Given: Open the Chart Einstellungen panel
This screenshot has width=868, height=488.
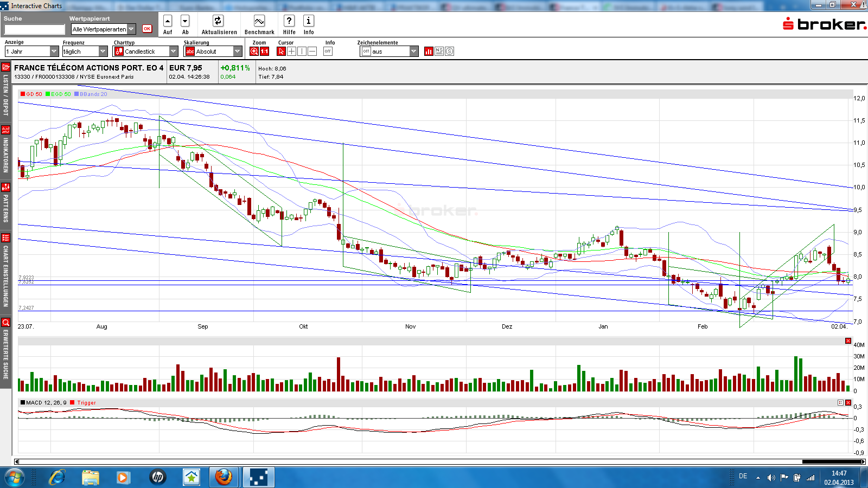Looking at the screenshot, I should tap(6, 237).
